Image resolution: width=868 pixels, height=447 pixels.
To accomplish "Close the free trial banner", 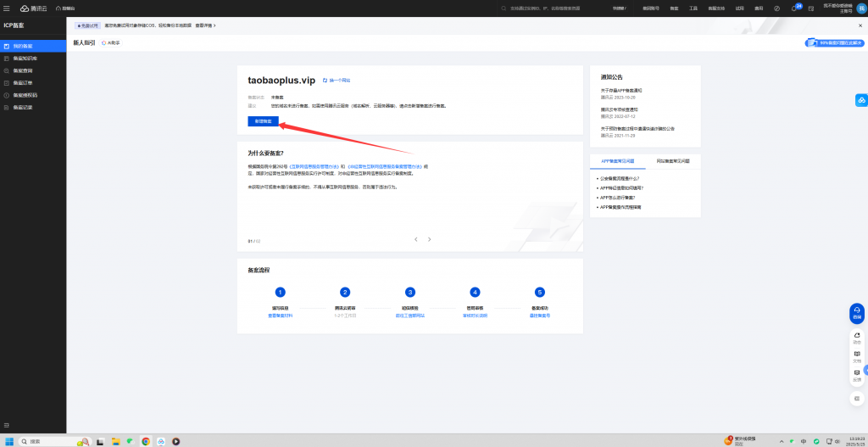I will pos(860,25).
